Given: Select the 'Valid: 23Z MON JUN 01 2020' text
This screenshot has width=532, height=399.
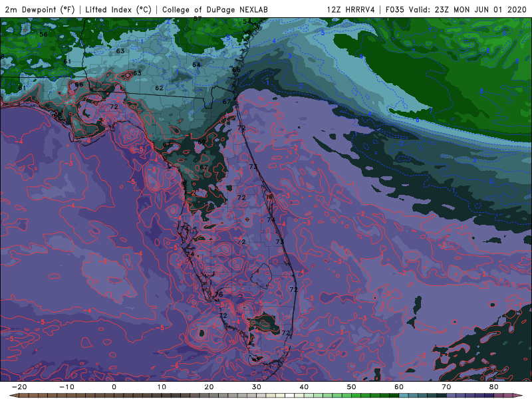Looking at the screenshot, I should (467, 9).
